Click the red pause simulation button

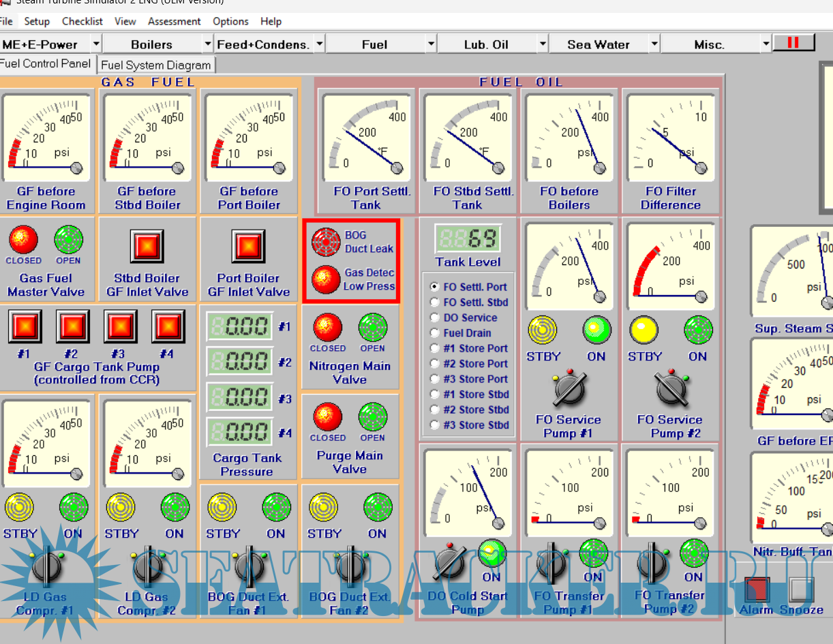(793, 43)
